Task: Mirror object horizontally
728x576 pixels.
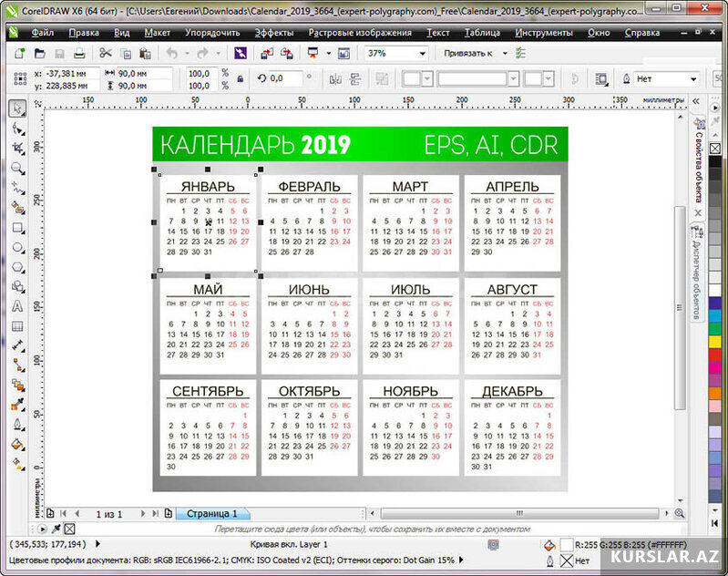Action: point(335,79)
